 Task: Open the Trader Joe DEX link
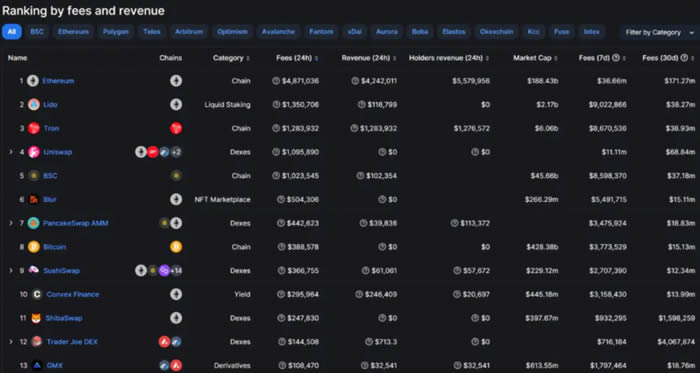click(72, 342)
